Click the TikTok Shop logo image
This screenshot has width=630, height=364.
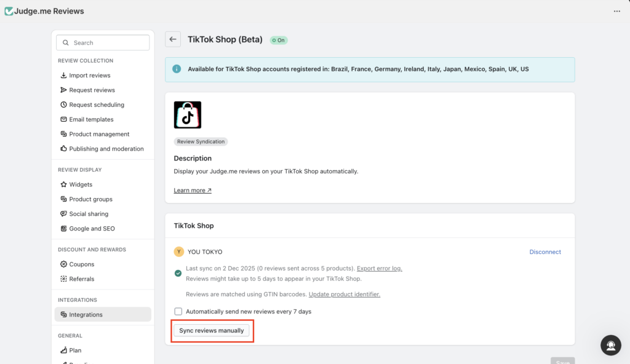pos(188,115)
